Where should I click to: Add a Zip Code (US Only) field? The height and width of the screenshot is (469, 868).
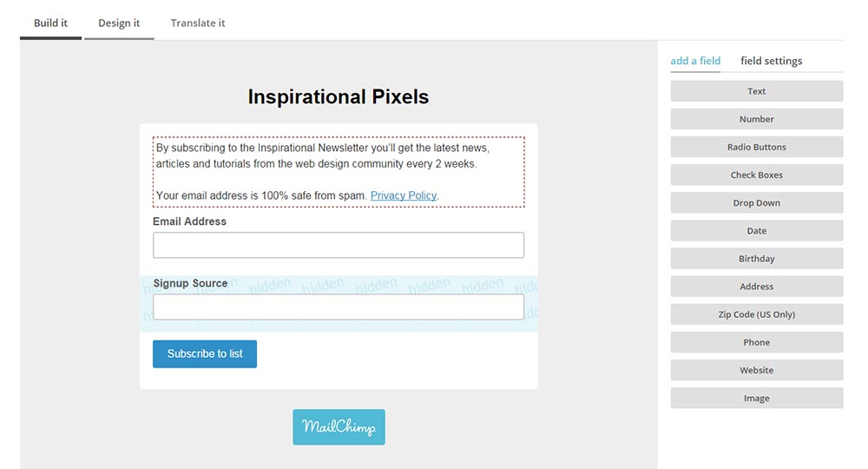pos(756,314)
